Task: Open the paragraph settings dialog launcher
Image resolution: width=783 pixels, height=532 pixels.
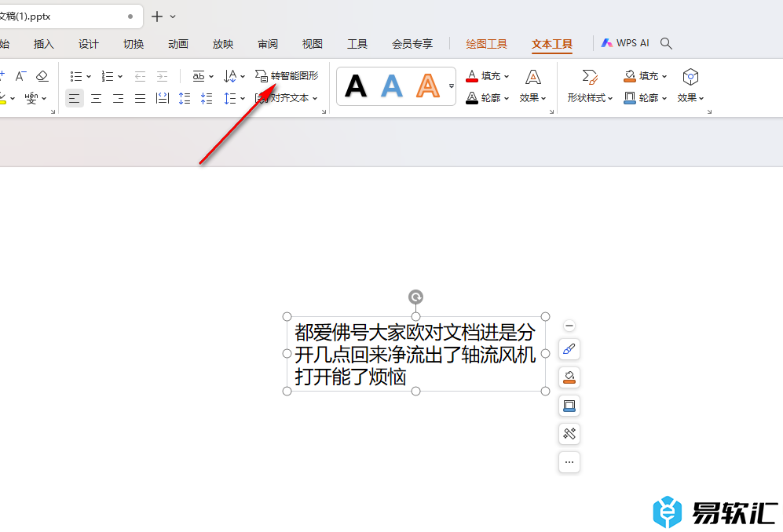Action: [x=324, y=111]
